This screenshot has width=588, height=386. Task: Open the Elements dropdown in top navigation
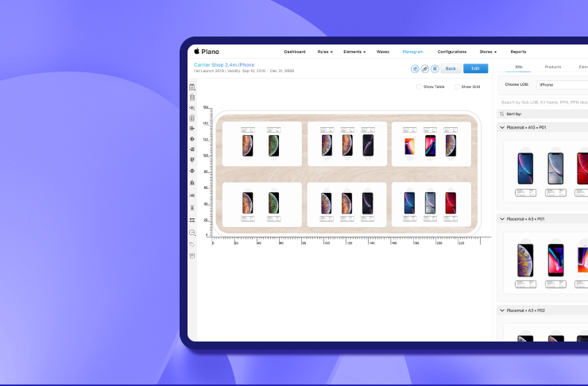354,52
